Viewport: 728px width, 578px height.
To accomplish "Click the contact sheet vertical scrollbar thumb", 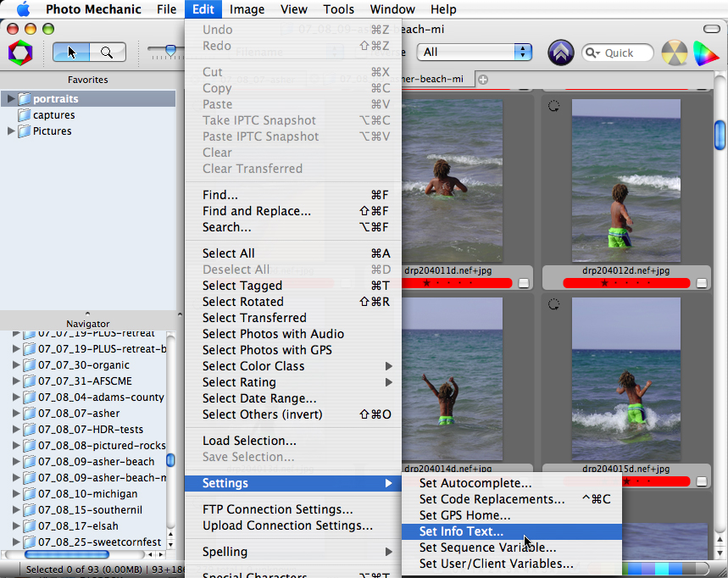I will coord(720,135).
